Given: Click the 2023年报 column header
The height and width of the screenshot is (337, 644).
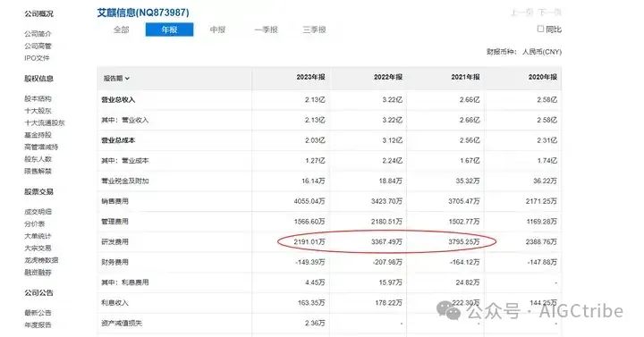Looking at the screenshot, I should pyautogui.click(x=310, y=77).
